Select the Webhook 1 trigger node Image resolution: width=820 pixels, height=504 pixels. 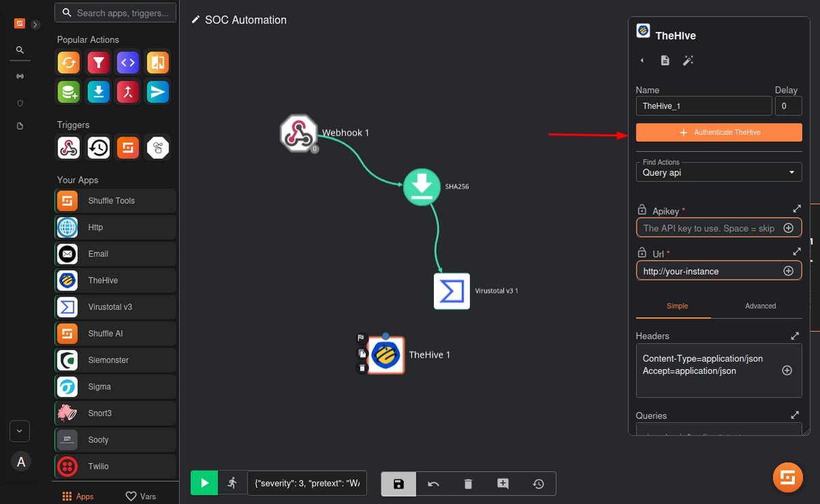click(x=299, y=132)
